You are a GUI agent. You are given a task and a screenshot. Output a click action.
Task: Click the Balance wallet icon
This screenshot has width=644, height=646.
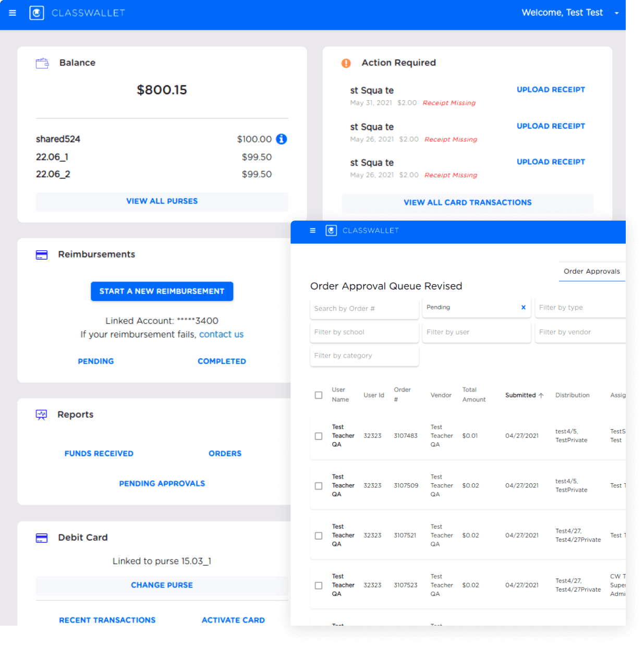(42, 63)
